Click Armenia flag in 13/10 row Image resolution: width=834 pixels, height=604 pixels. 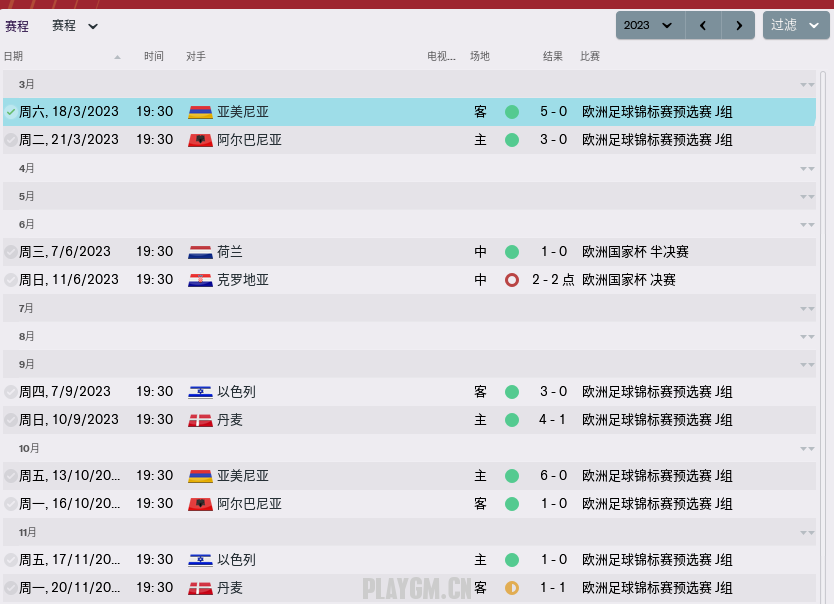[200, 476]
